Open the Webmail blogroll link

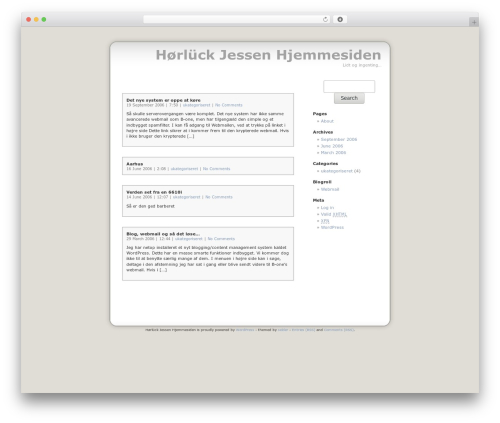tap(330, 189)
